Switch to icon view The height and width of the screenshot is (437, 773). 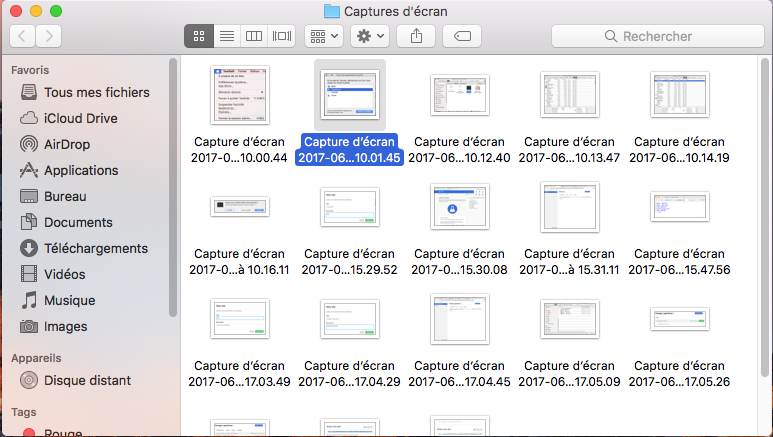[199, 36]
